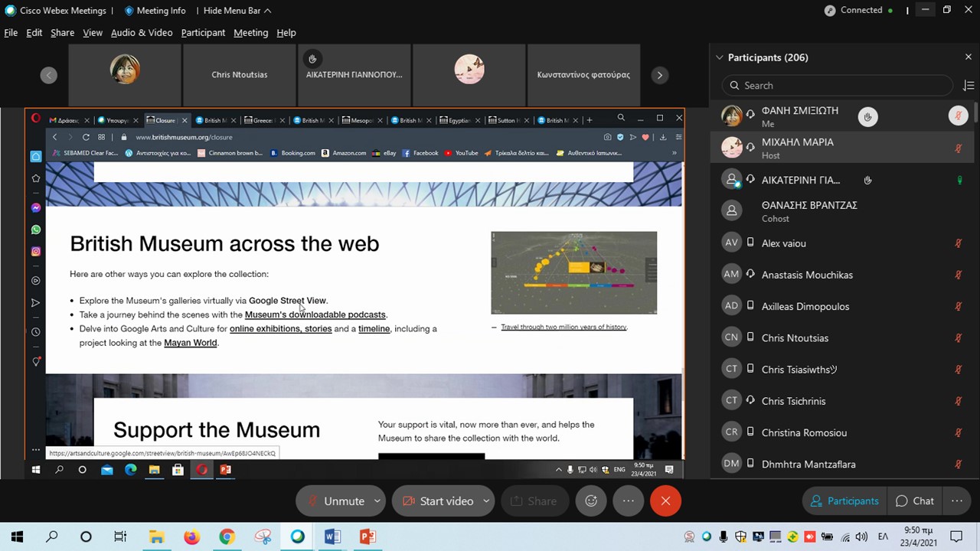The width and height of the screenshot is (980, 551).
Task: Show previous participant videos with left arrow
Action: click(49, 75)
